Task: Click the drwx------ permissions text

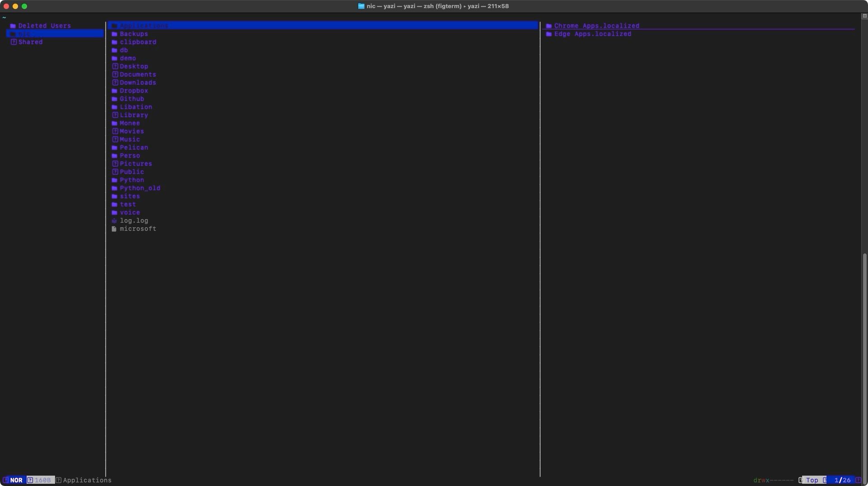Action: pyautogui.click(x=773, y=480)
